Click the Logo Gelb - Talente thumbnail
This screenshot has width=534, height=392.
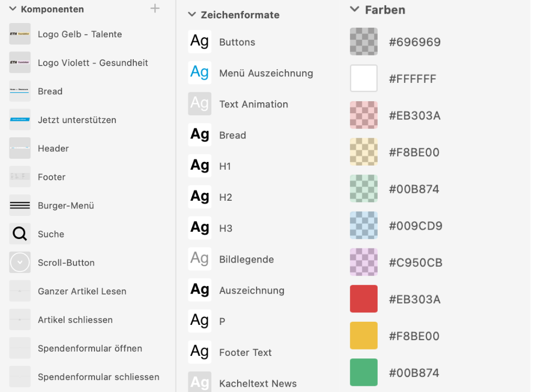[20, 34]
